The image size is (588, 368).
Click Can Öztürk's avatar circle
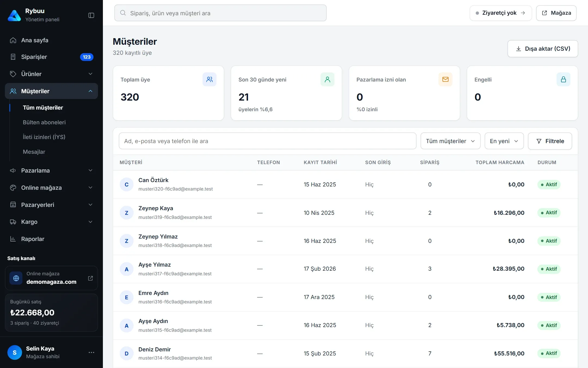click(x=127, y=185)
